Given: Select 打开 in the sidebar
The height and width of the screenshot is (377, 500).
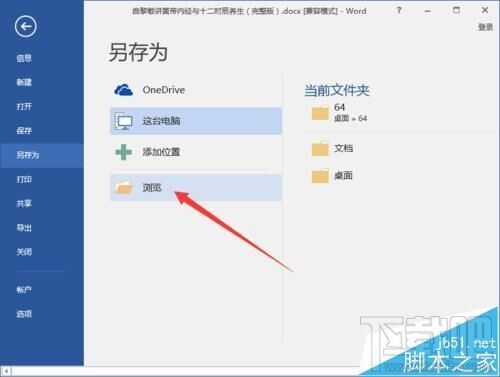Looking at the screenshot, I should 24,107.
